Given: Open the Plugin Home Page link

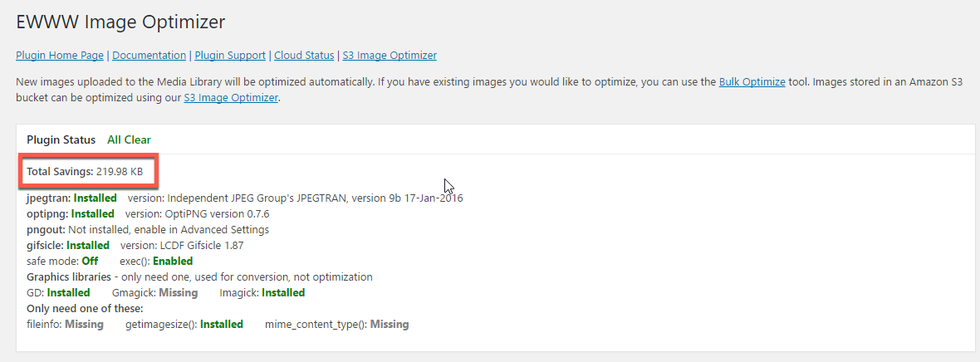Looking at the screenshot, I should pos(60,56).
